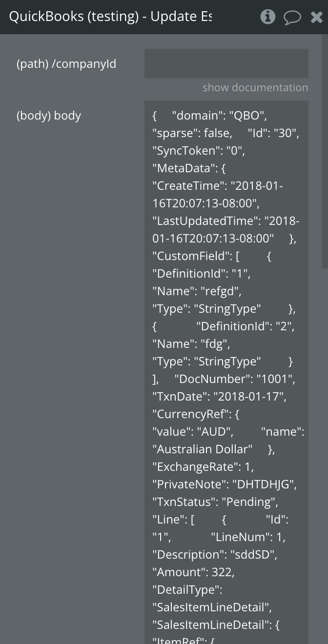The width and height of the screenshot is (328, 644).
Task: Close the QuickBooks Update Estimate panel
Action: [316, 18]
